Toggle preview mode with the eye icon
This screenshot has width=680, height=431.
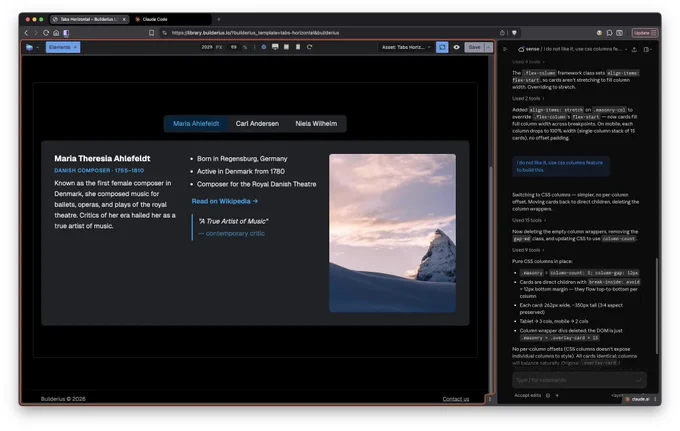(x=456, y=47)
